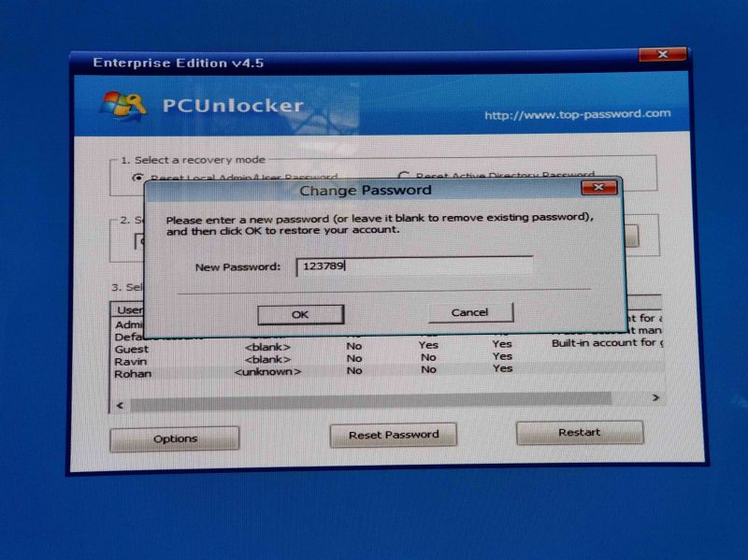
Task: Select Reset Local Admin/User Password radio
Action: [x=137, y=178]
